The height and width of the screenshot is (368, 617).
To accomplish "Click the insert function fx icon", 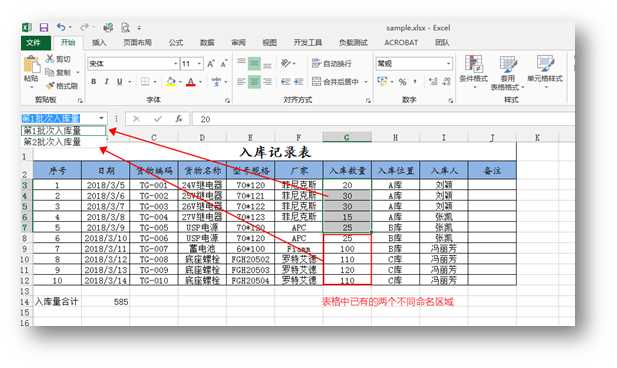I will point(179,118).
